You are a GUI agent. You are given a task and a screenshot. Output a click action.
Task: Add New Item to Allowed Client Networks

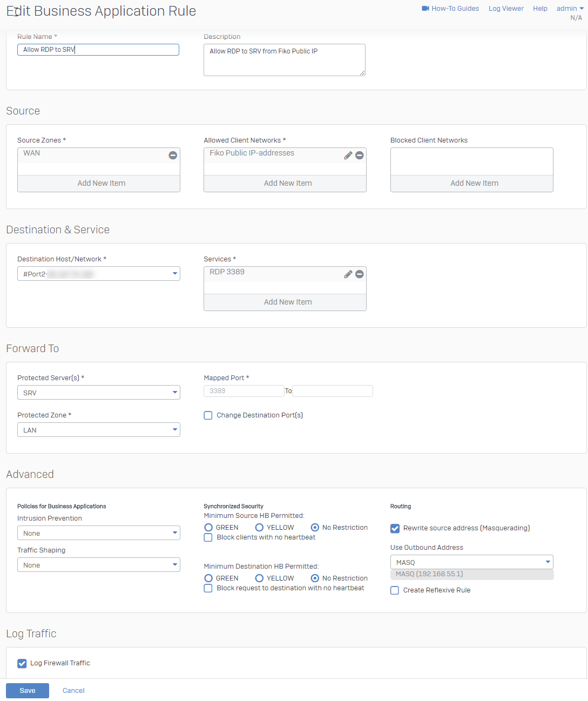click(285, 184)
